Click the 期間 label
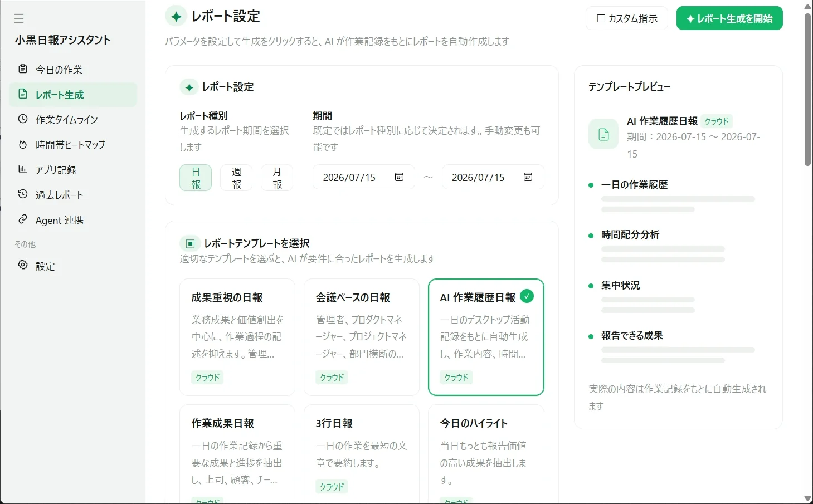 [x=323, y=116]
